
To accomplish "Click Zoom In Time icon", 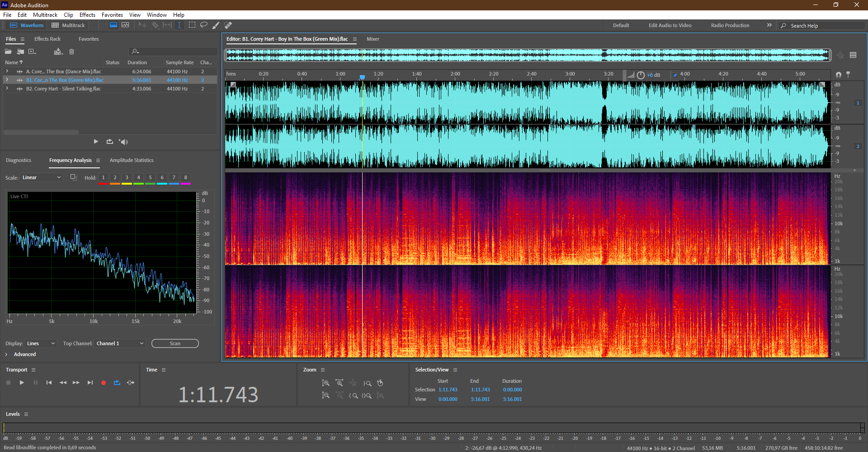I will (x=340, y=383).
